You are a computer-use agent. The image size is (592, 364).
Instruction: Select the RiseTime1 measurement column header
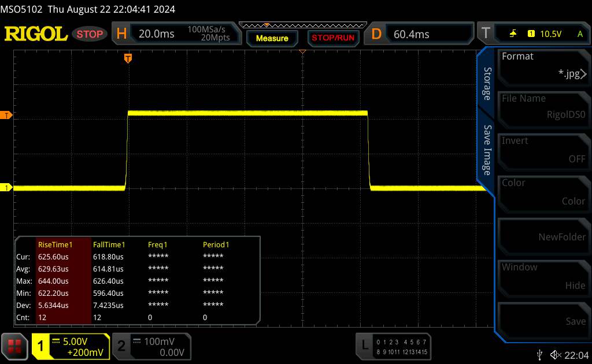(x=55, y=244)
